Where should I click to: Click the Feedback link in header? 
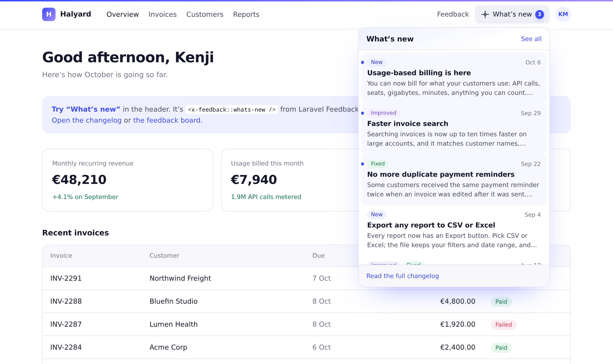[x=453, y=14]
